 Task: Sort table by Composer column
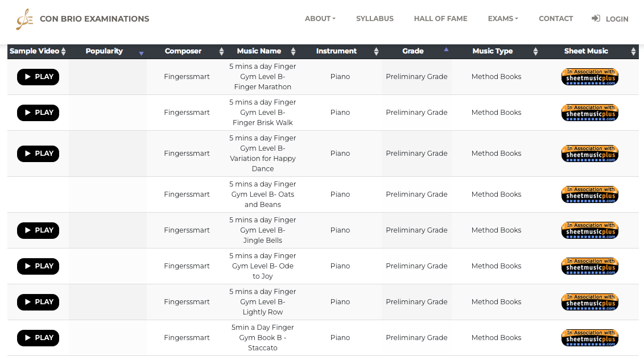(183, 51)
